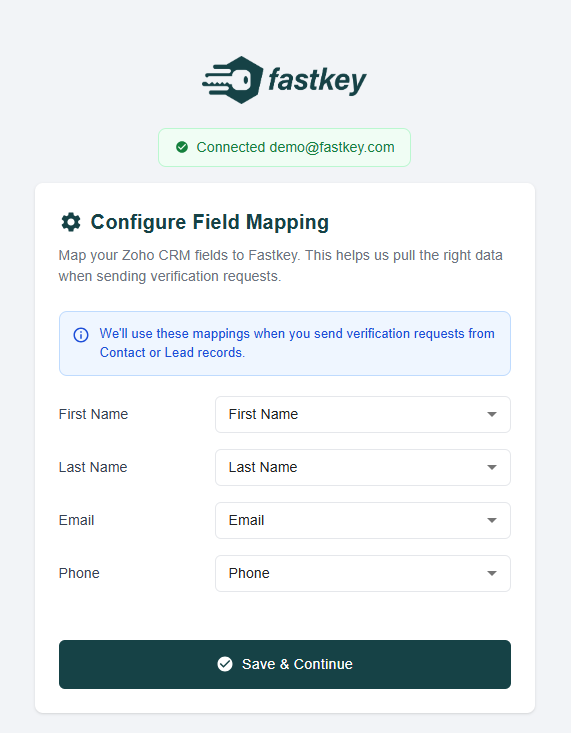Open the Phone mapping dropdown
Image resolution: width=571 pixels, height=733 pixels.
point(362,573)
